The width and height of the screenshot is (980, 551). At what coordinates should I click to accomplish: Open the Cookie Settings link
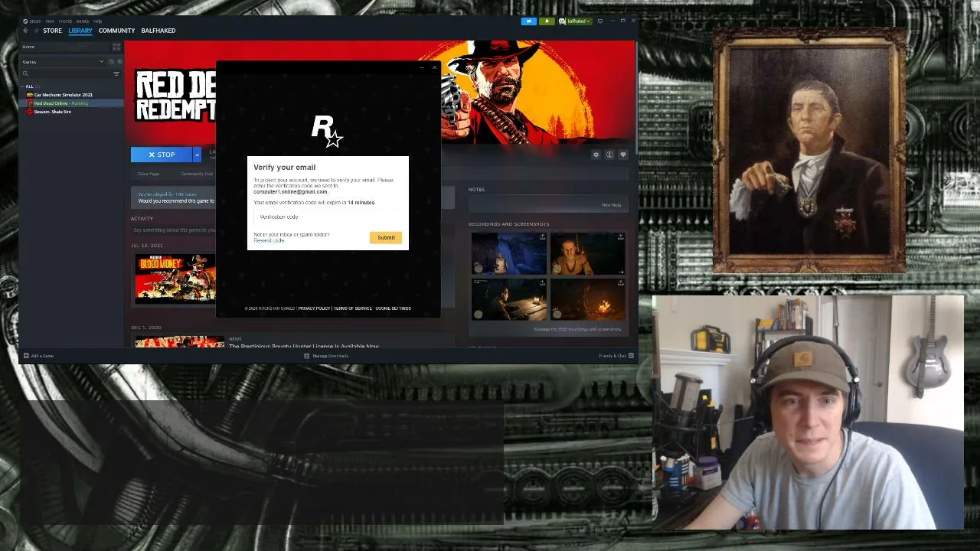click(393, 308)
